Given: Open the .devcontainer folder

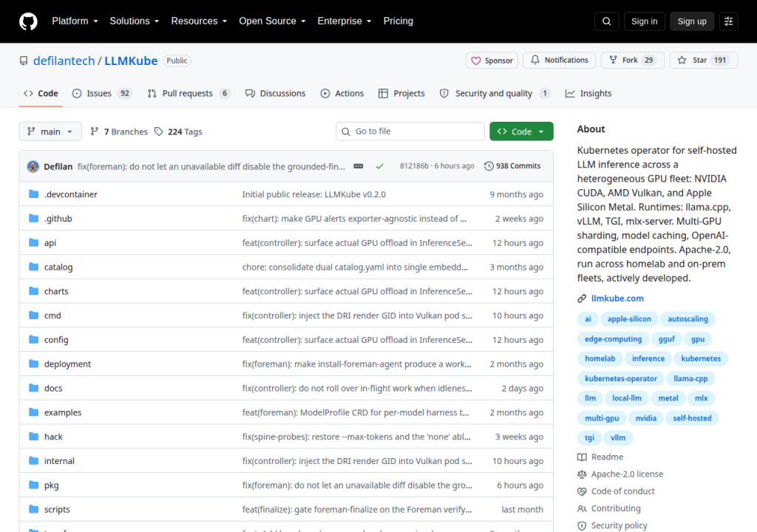Looking at the screenshot, I should click(x=70, y=194).
